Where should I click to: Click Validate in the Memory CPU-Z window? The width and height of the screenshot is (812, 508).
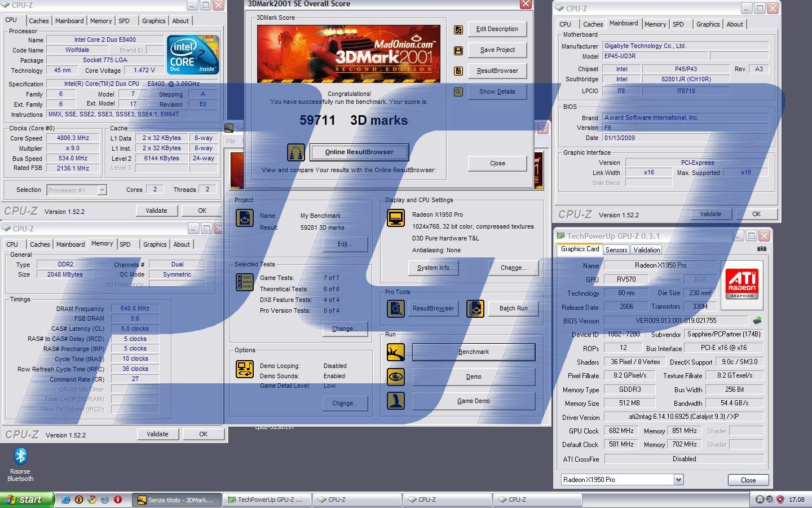pyautogui.click(x=157, y=435)
